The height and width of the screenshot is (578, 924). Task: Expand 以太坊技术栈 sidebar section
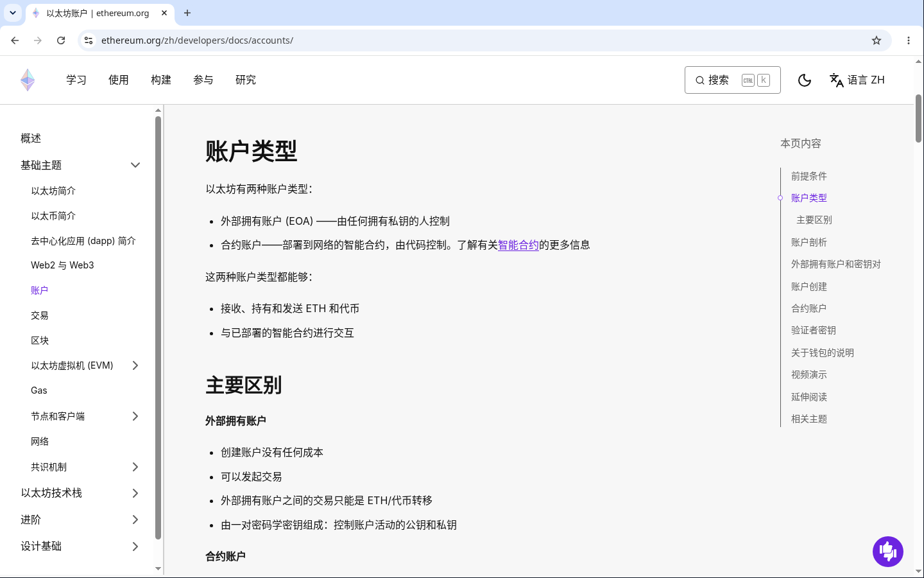pyautogui.click(x=135, y=493)
